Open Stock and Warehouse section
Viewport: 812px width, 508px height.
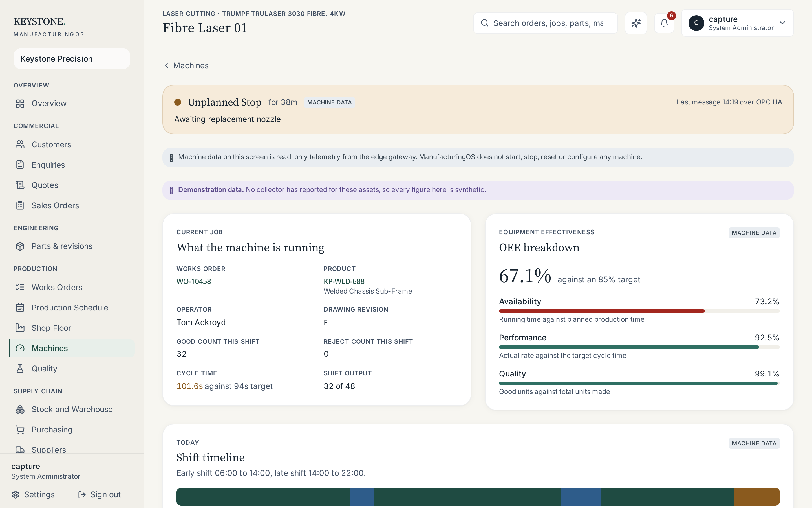click(x=72, y=409)
